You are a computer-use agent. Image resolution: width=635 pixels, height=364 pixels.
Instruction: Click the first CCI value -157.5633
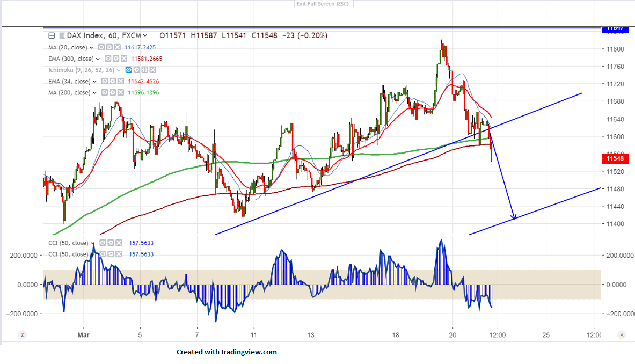coord(140,243)
